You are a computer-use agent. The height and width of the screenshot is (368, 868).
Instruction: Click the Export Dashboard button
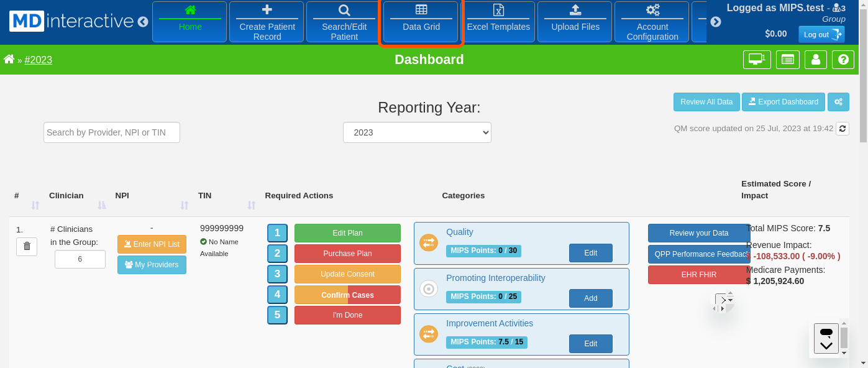click(783, 102)
